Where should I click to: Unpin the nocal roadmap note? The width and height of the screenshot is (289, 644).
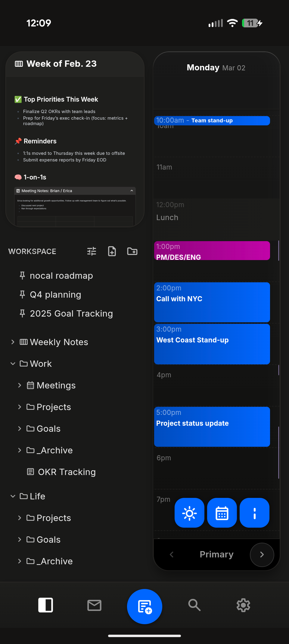click(x=22, y=275)
